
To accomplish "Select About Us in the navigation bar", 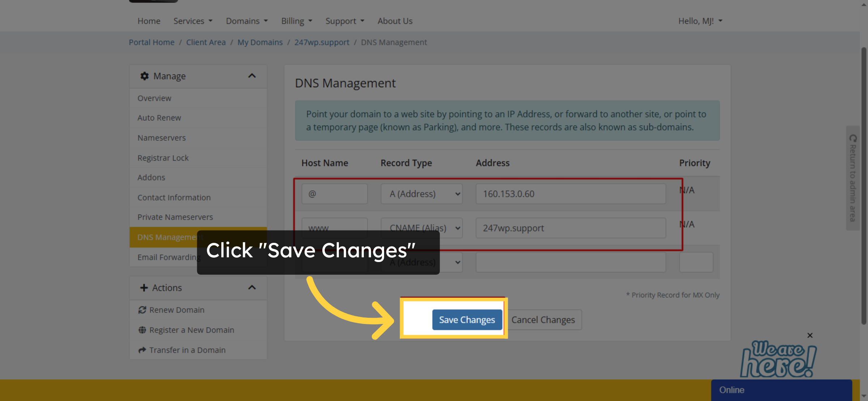I will 395,21.
